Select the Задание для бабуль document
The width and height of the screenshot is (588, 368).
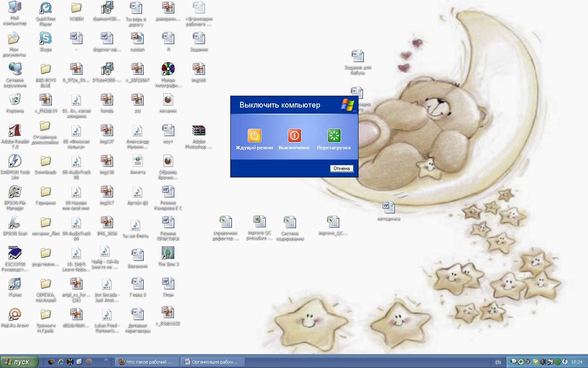tap(358, 62)
